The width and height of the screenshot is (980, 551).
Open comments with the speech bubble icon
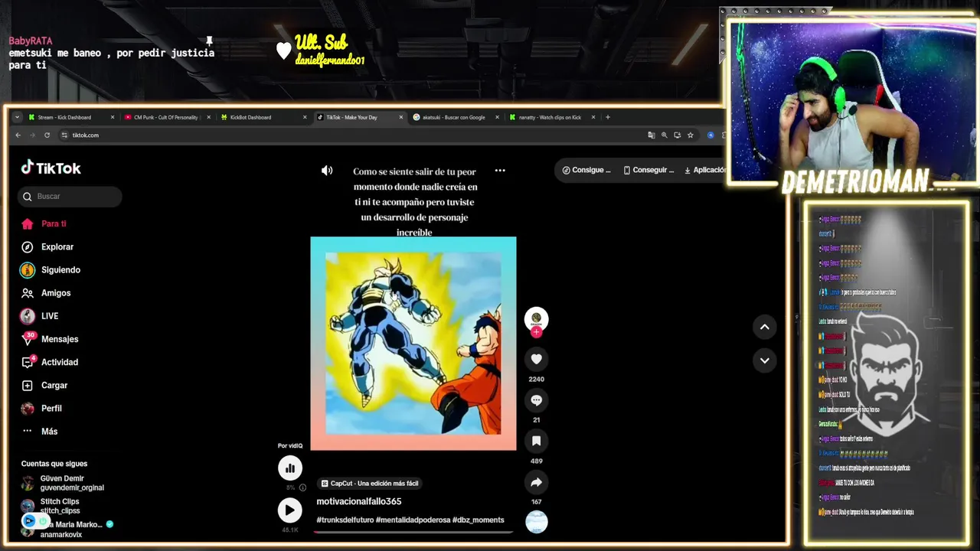(x=536, y=400)
